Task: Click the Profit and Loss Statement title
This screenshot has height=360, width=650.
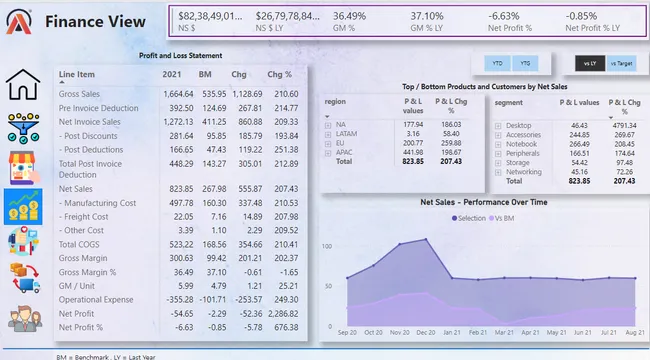Action: point(180,56)
